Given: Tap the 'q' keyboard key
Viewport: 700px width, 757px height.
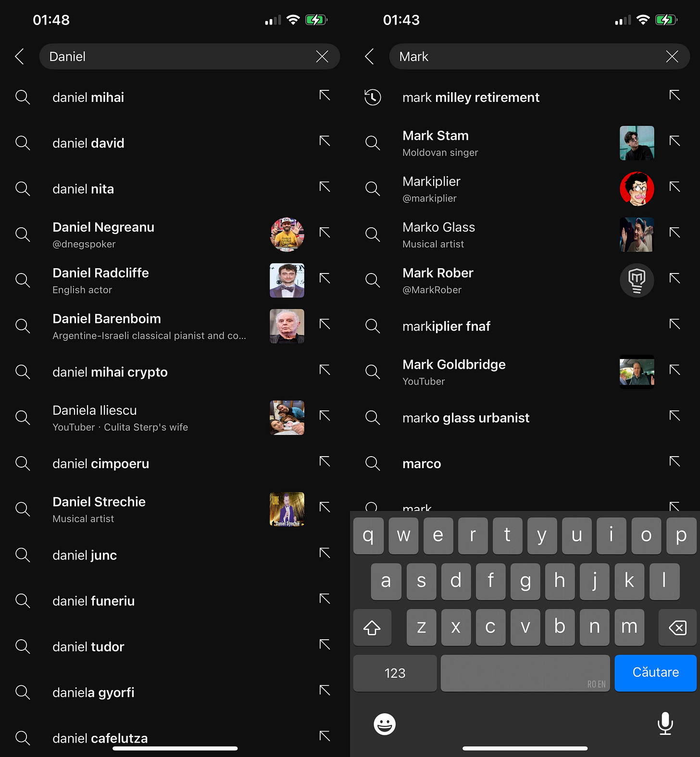Looking at the screenshot, I should click(x=368, y=535).
